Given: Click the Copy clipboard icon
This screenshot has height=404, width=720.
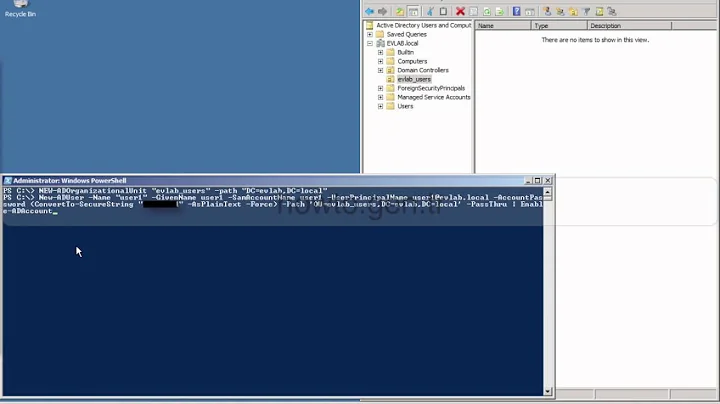Looking at the screenshot, I should (x=443, y=11).
